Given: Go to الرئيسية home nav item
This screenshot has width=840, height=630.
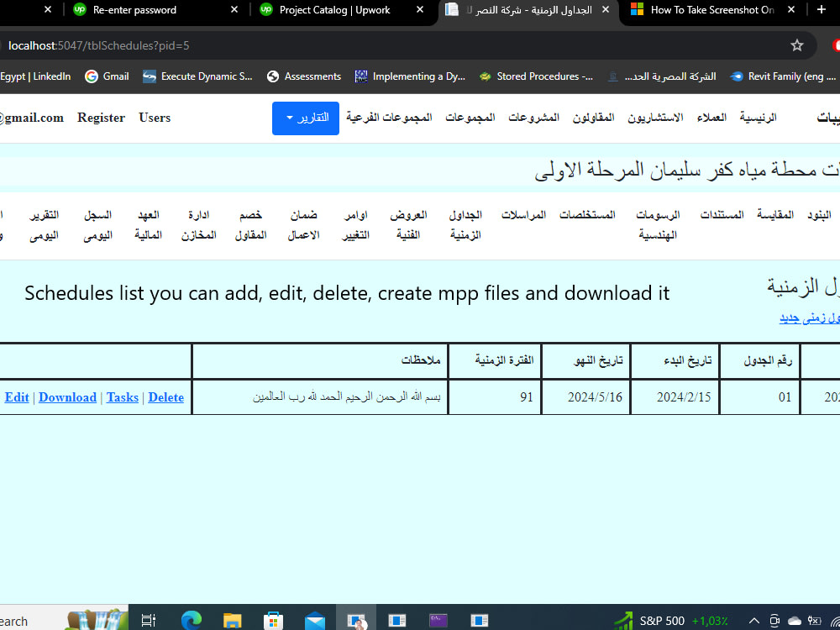Looking at the screenshot, I should click(758, 118).
